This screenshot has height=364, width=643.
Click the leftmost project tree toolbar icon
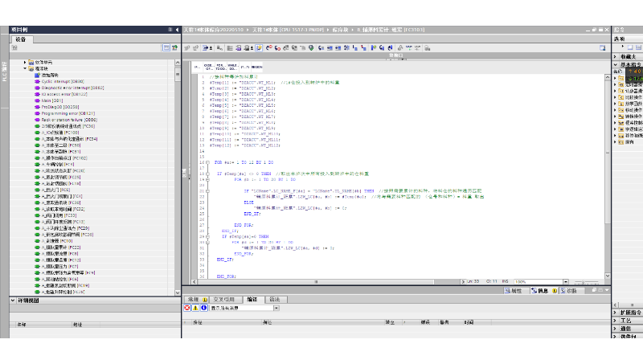pyautogui.click(x=14, y=48)
